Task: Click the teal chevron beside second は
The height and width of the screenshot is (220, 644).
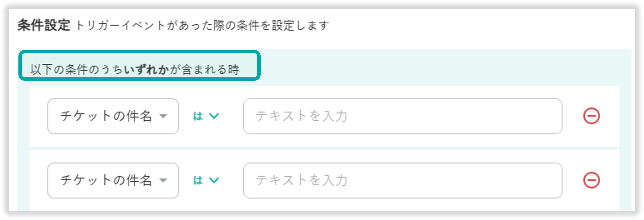Action: 214,180
